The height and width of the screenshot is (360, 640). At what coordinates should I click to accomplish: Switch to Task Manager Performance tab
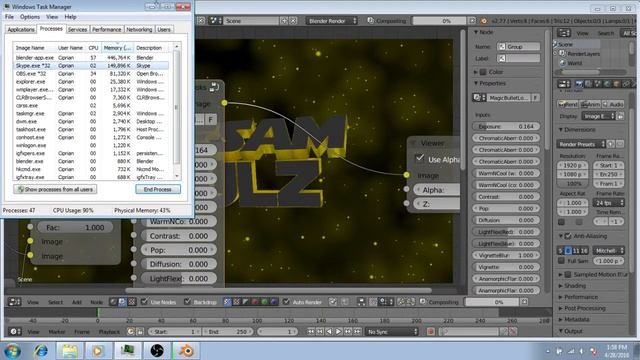pos(107,29)
